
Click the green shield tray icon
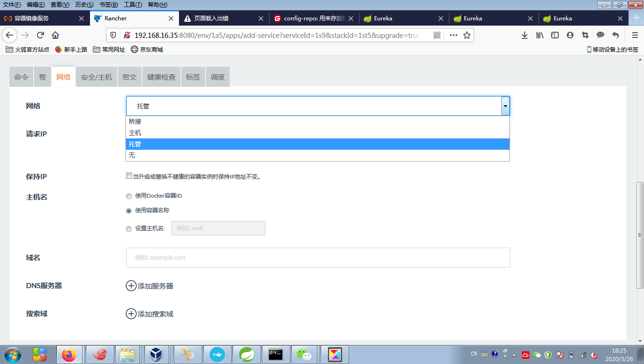[548, 355]
